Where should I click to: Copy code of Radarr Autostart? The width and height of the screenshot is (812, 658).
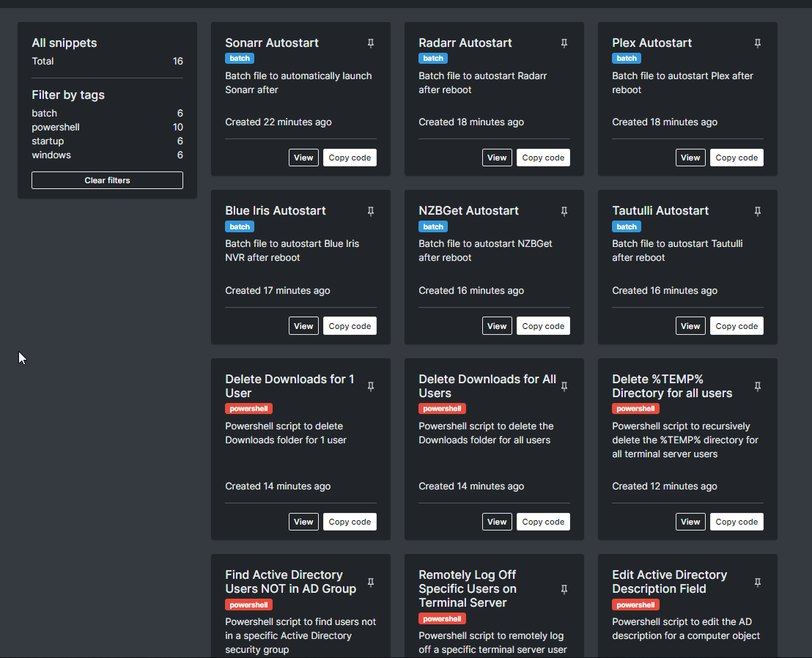coord(543,158)
